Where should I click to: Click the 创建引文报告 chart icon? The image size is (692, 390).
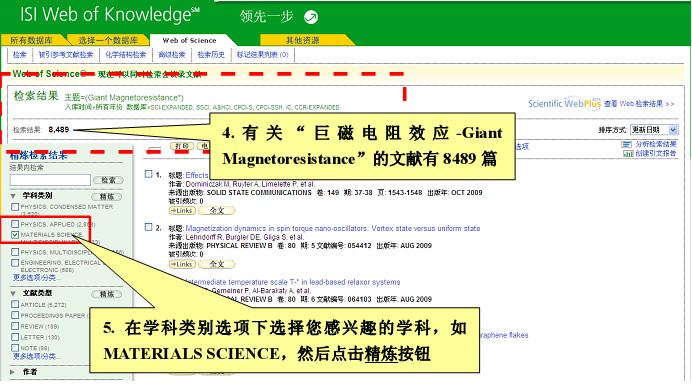click(x=628, y=154)
